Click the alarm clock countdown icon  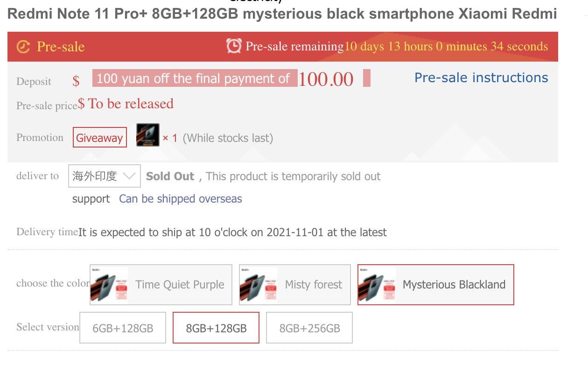click(x=234, y=46)
